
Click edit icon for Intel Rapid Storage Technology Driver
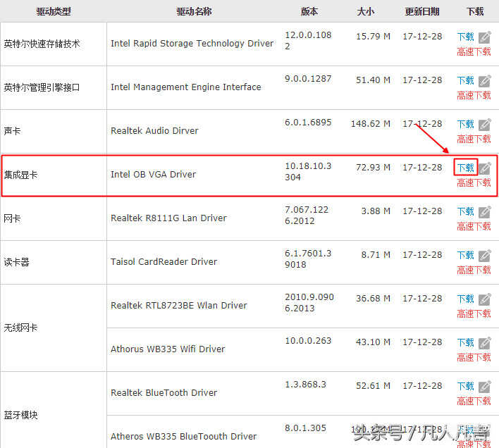point(485,37)
